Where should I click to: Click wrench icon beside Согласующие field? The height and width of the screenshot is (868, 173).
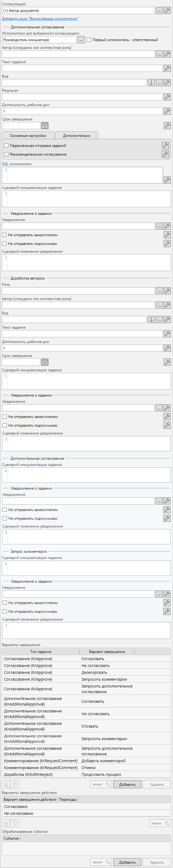pos(167,11)
